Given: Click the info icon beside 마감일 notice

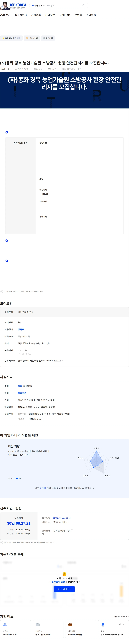Looking at the screenshot, I should coord(1,543).
